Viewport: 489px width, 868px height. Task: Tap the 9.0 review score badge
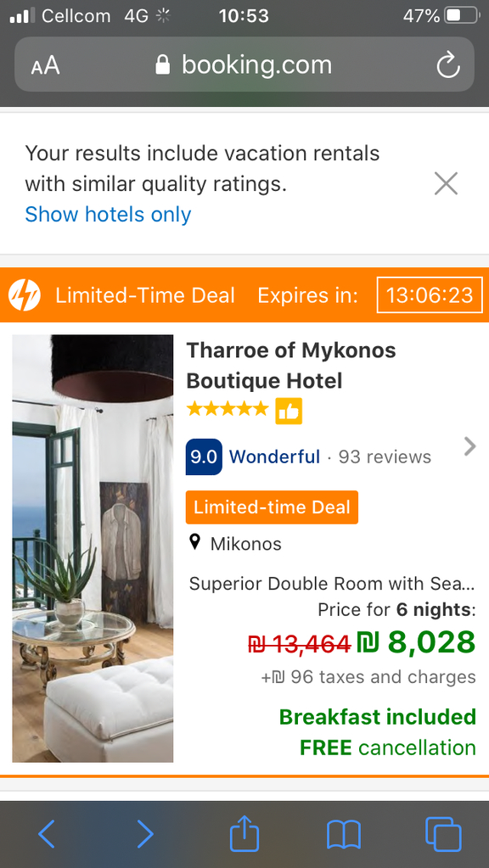[x=204, y=456]
